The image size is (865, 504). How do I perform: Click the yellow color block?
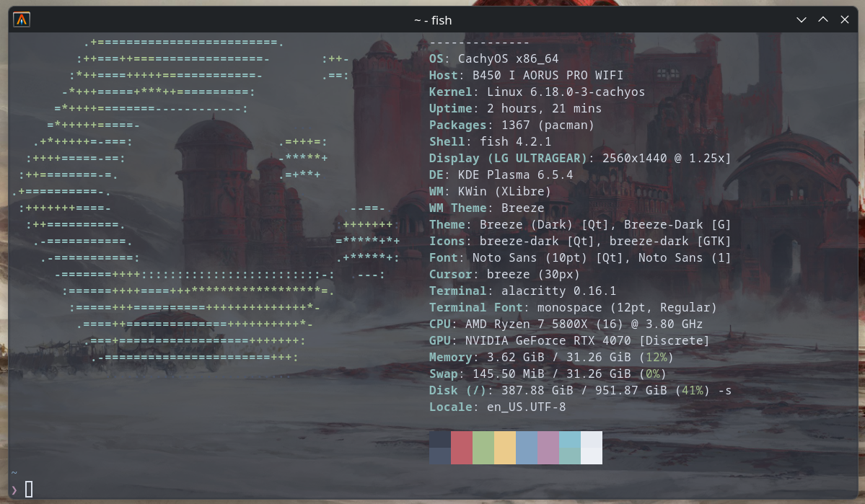coord(505,448)
